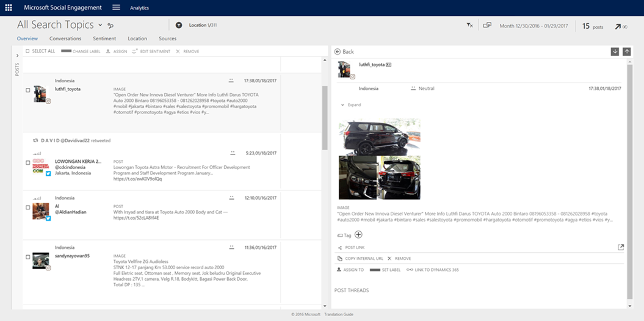The width and height of the screenshot is (644, 321).
Task: Click the clear filters funnel icon
Action: [x=469, y=26]
